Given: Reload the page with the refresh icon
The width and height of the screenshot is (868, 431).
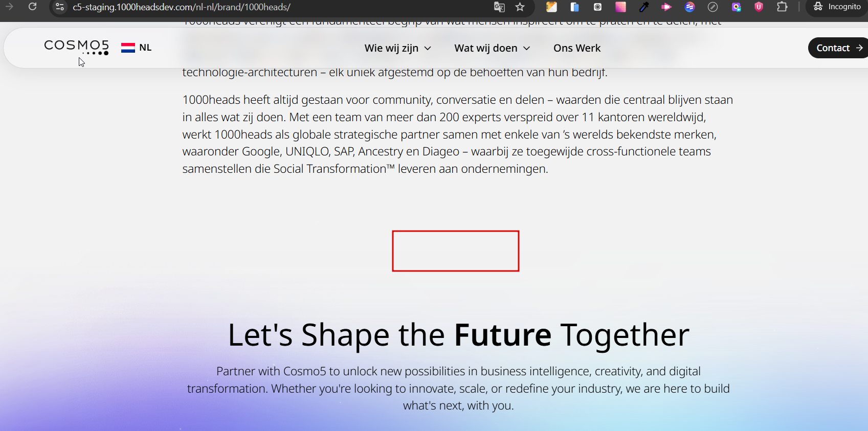Looking at the screenshot, I should tap(33, 7).
